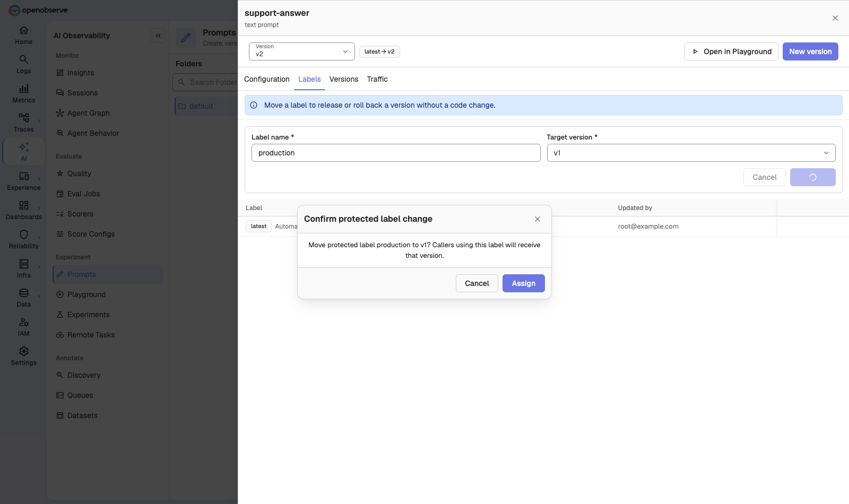Click the Prompts pencil header icon
The width and height of the screenshot is (849, 504).
point(186,38)
